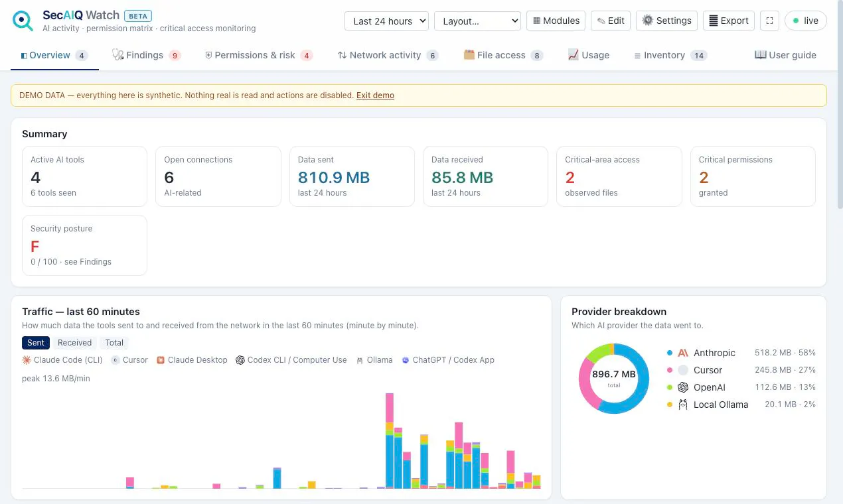This screenshot has width=843, height=504.
Task: Toggle fullscreen with the expand icon
Action: point(769,21)
